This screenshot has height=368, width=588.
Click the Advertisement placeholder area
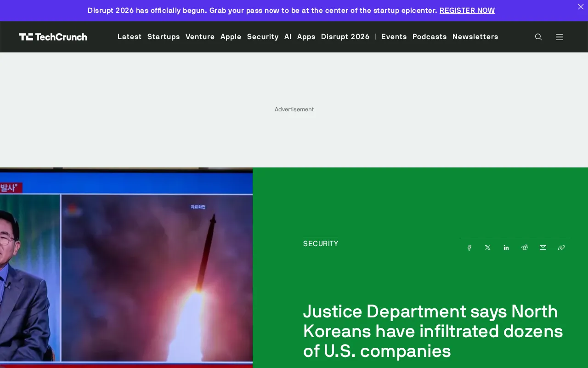point(294,109)
